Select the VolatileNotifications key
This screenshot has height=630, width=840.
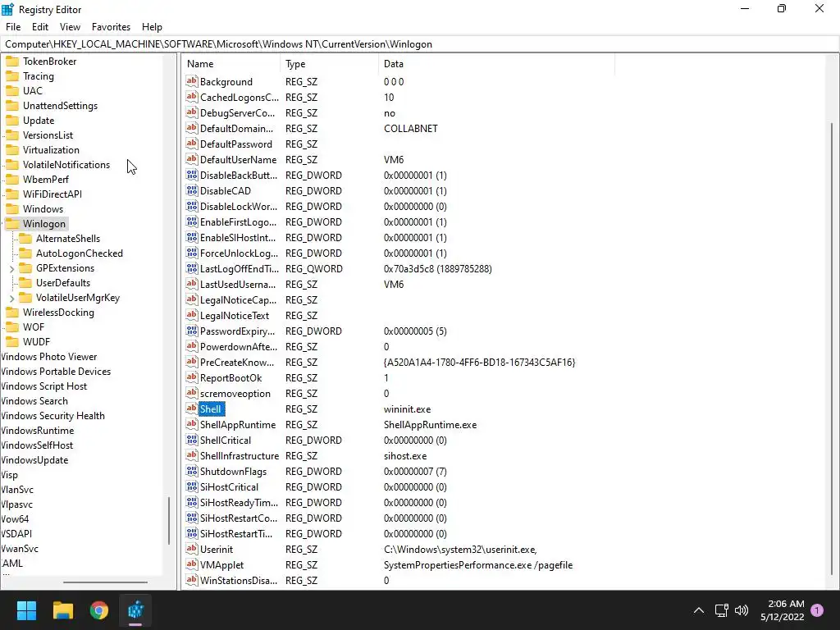point(66,164)
